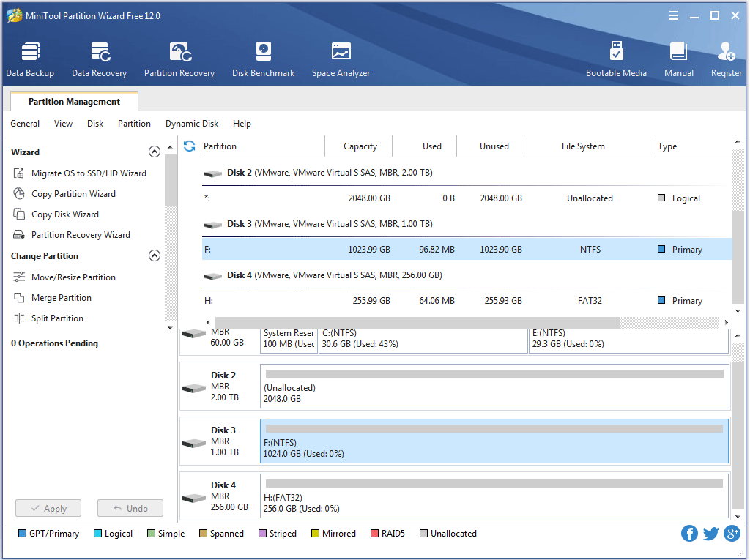Select the System Reserved 100 MB block
This screenshot has height=560, width=750.
289,341
